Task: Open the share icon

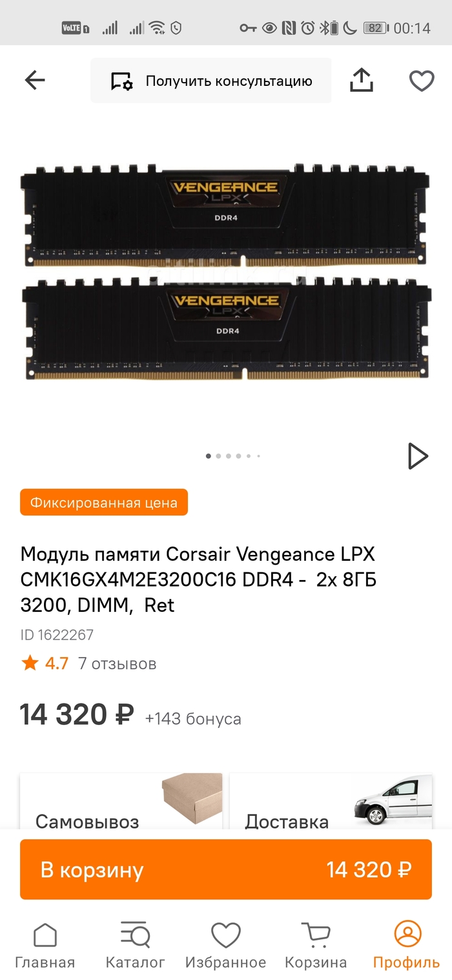Action: point(362,80)
